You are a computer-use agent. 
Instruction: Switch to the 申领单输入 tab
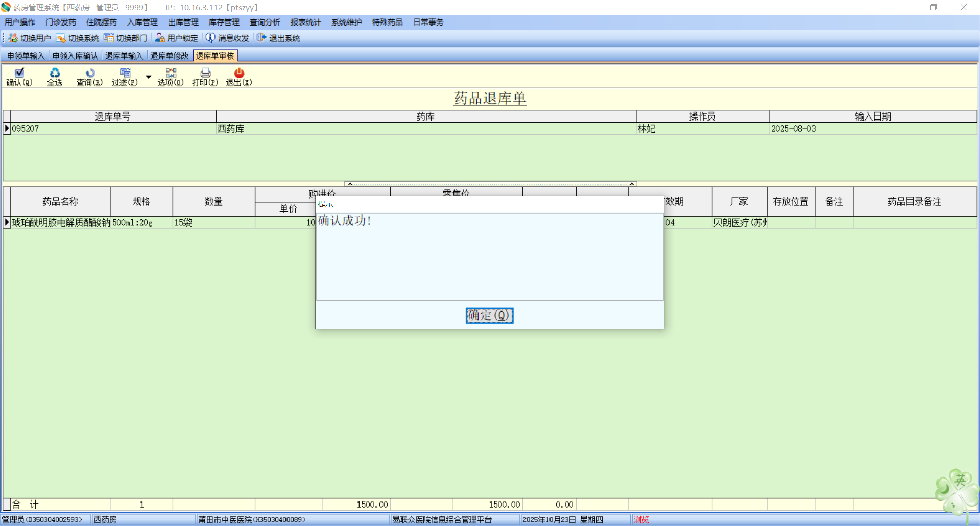coord(26,56)
